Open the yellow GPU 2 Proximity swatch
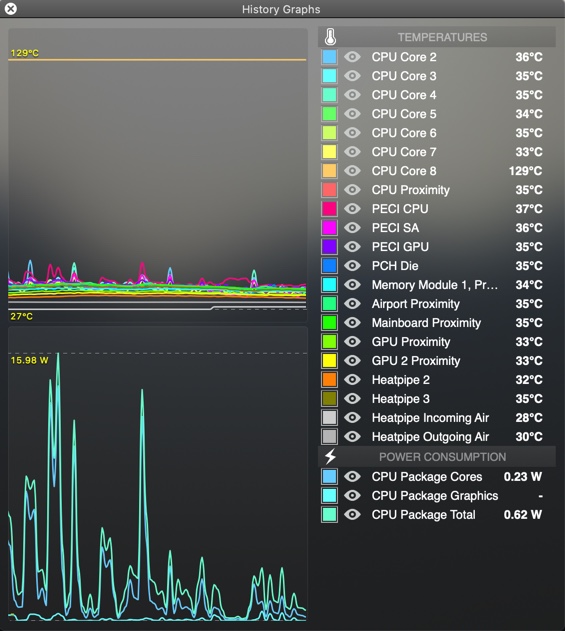The image size is (565, 631). 329,361
